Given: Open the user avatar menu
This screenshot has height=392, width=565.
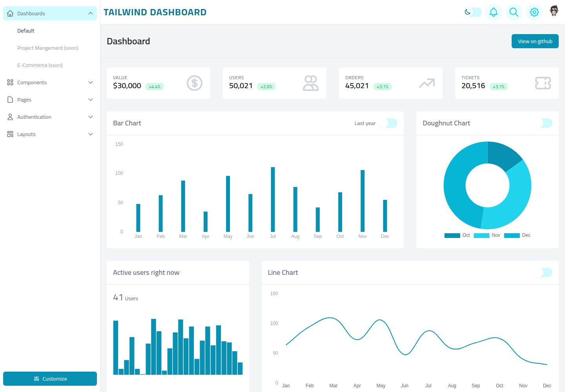Looking at the screenshot, I should coord(554,11).
